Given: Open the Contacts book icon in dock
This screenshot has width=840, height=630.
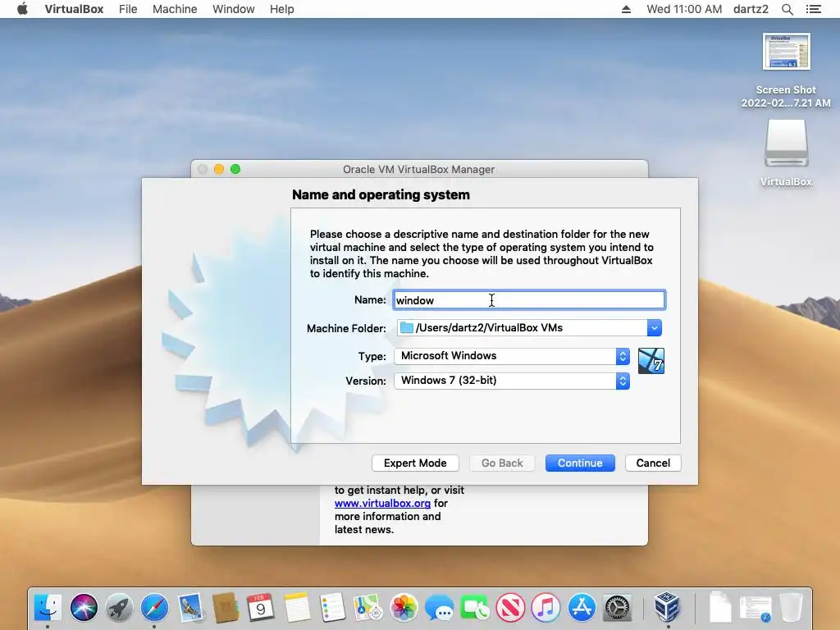Looking at the screenshot, I should [226, 608].
